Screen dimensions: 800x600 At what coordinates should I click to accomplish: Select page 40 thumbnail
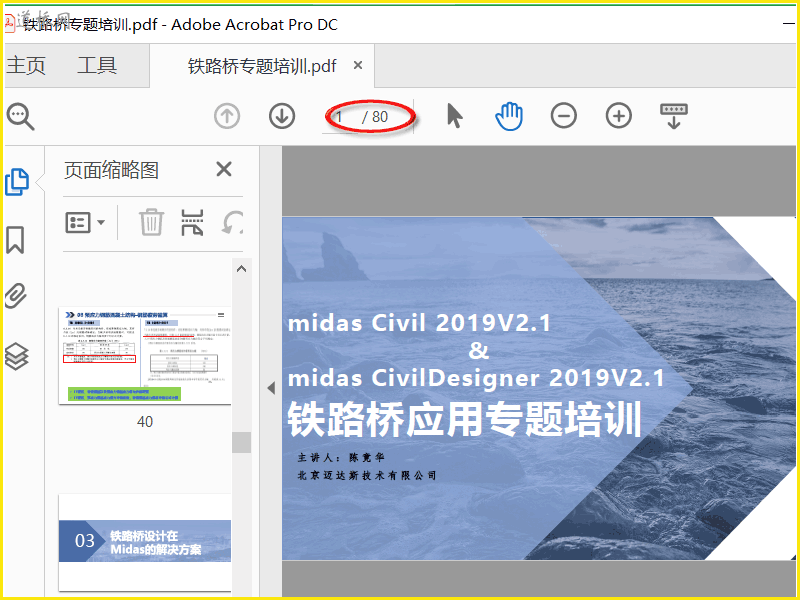(x=145, y=356)
